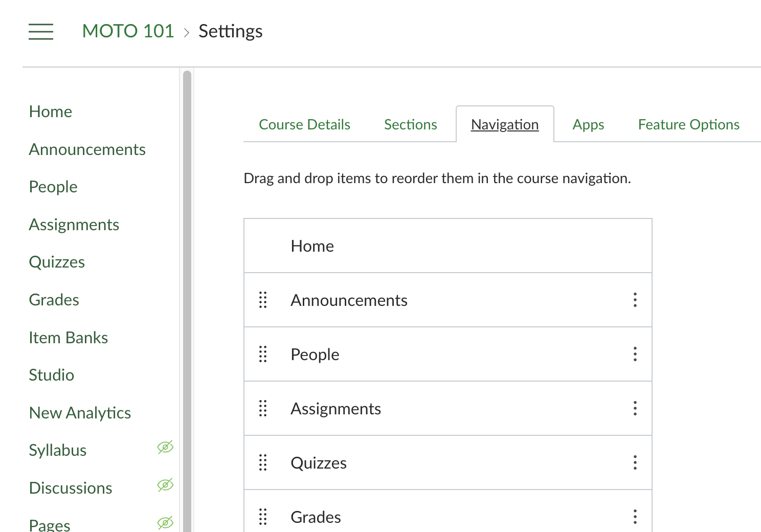Click the drag handle beside Announcements row

[x=263, y=300]
